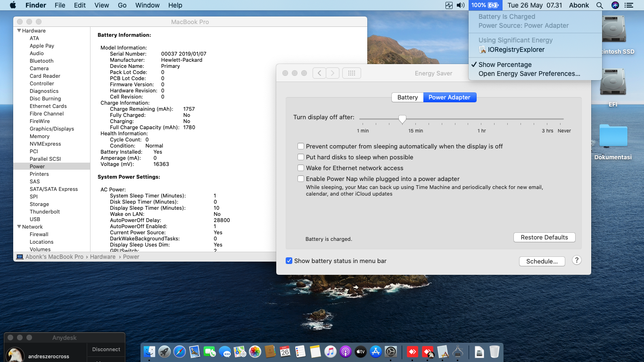Viewport: 644px width, 362px height.
Task: Click the volume speaker icon in menu bar
Action: [461, 5]
